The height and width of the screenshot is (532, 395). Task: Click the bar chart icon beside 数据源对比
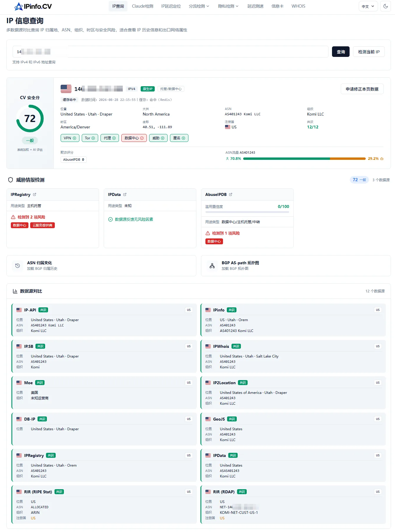tap(15, 291)
